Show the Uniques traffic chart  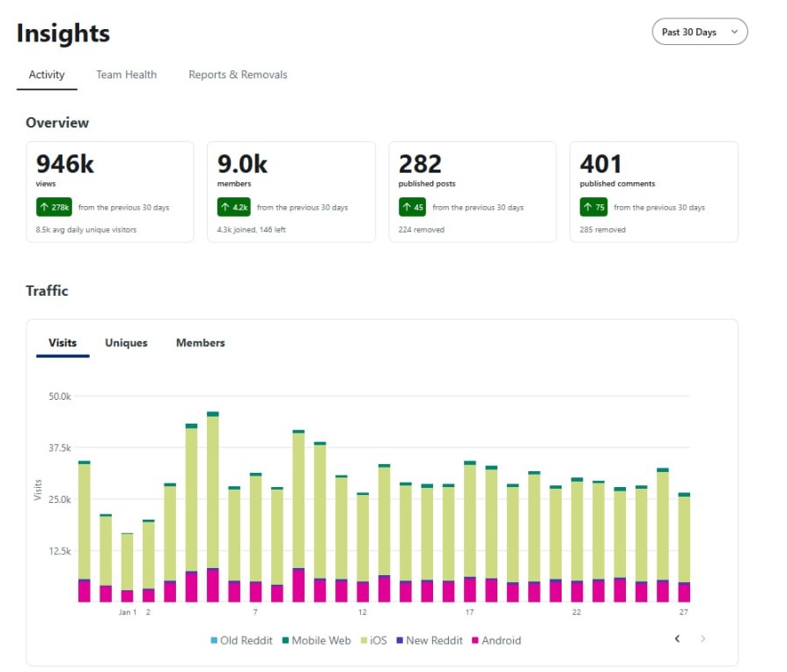tap(126, 343)
